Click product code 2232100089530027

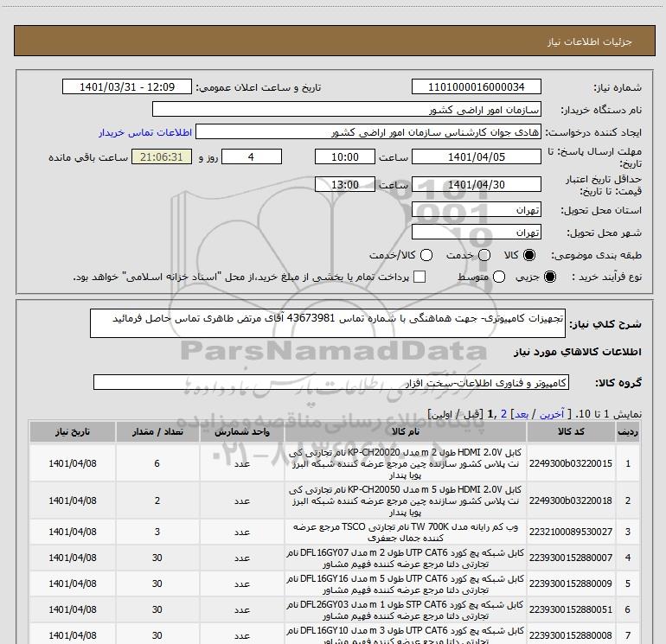pyautogui.click(x=571, y=532)
